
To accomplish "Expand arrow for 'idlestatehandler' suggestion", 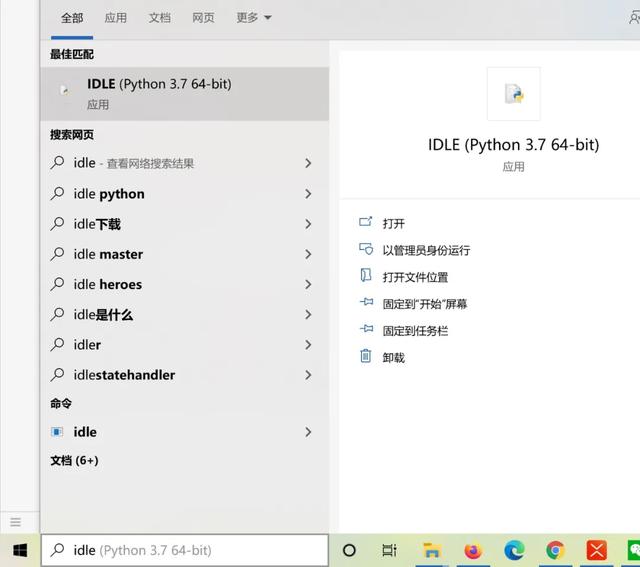I will point(308,375).
